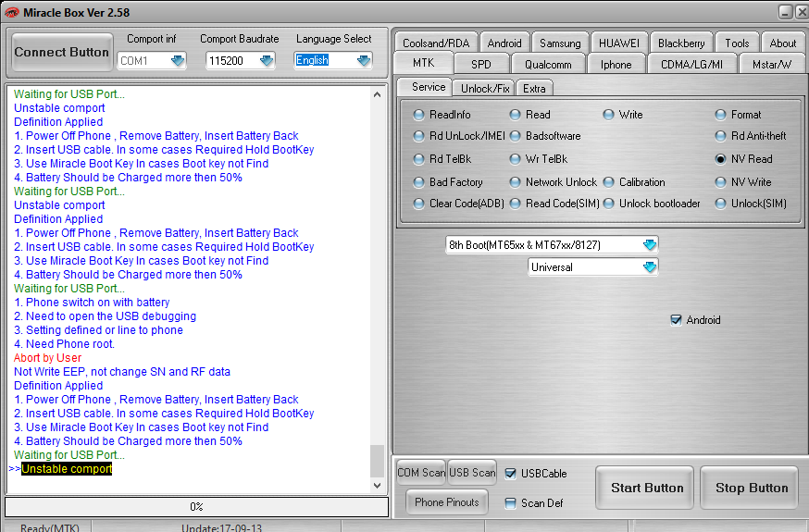809x532 pixels.
Task: Click the Start Button
Action: (x=645, y=488)
